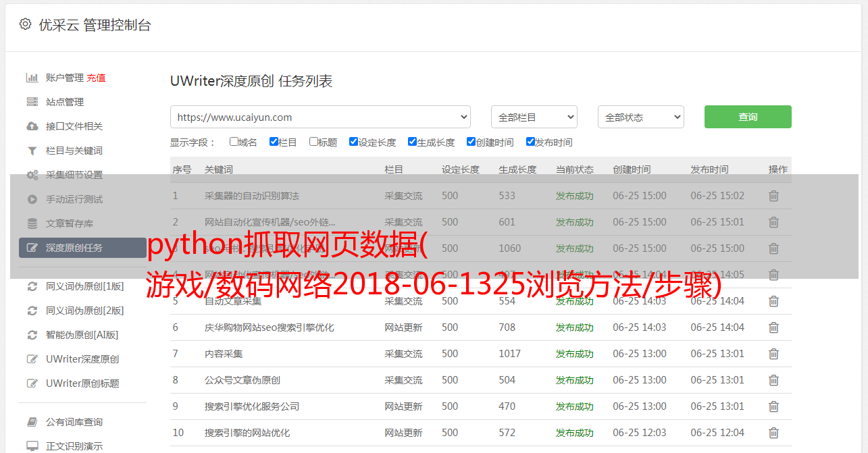The height and width of the screenshot is (453, 868).
Task: Uncheck the 栏目 display field checkbox
Action: click(x=274, y=142)
